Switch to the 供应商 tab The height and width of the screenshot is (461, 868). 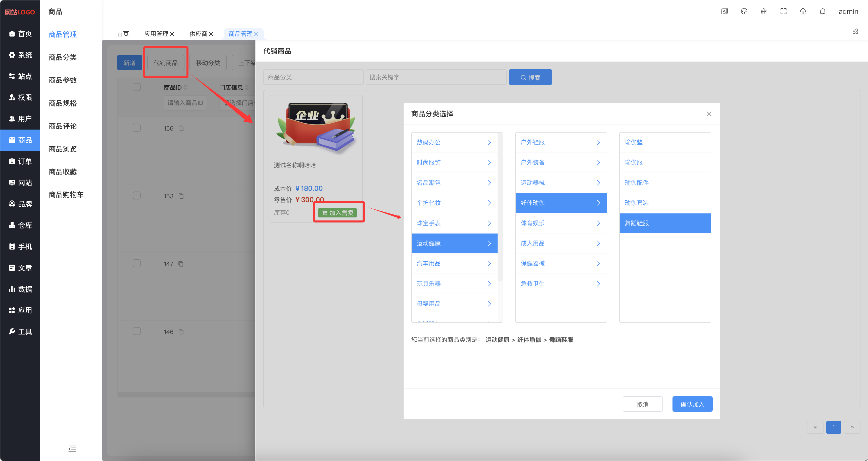(198, 34)
